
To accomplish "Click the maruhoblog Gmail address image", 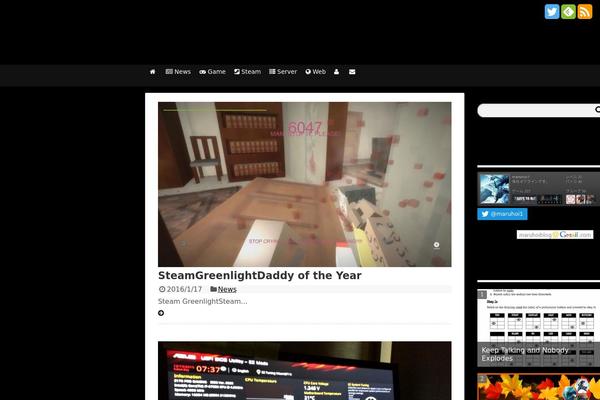I will (x=555, y=235).
